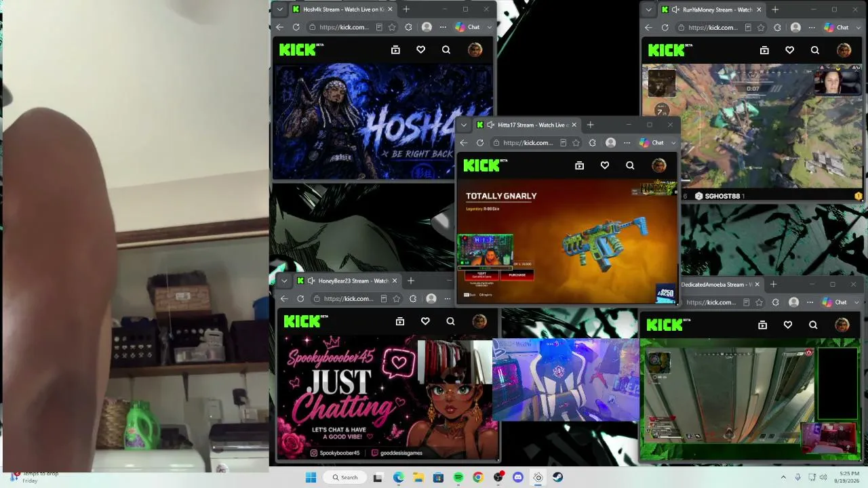Expand tab search chevron in HoneyBear23 window
868x488 pixels.
coord(284,281)
